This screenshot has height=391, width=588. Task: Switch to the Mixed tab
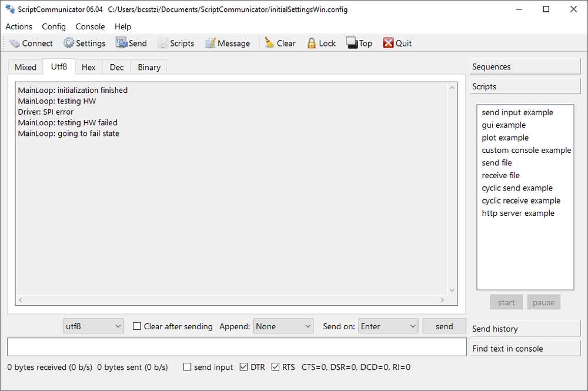pyautogui.click(x=25, y=68)
